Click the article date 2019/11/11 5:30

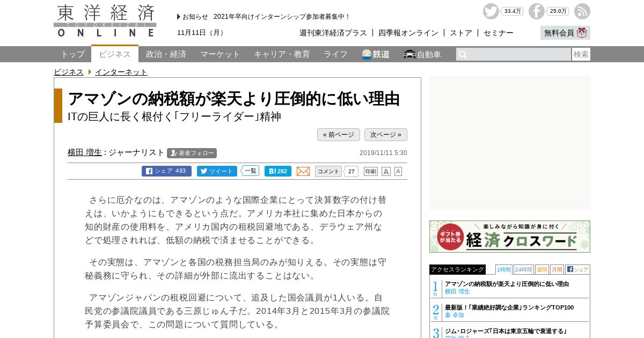click(x=383, y=153)
